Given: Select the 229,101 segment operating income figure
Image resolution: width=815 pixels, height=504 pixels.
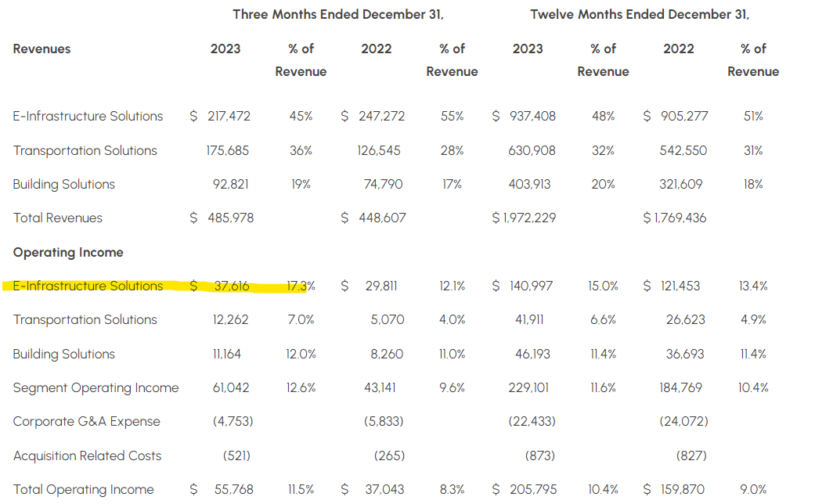Looking at the screenshot, I should (x=532, y=388).
